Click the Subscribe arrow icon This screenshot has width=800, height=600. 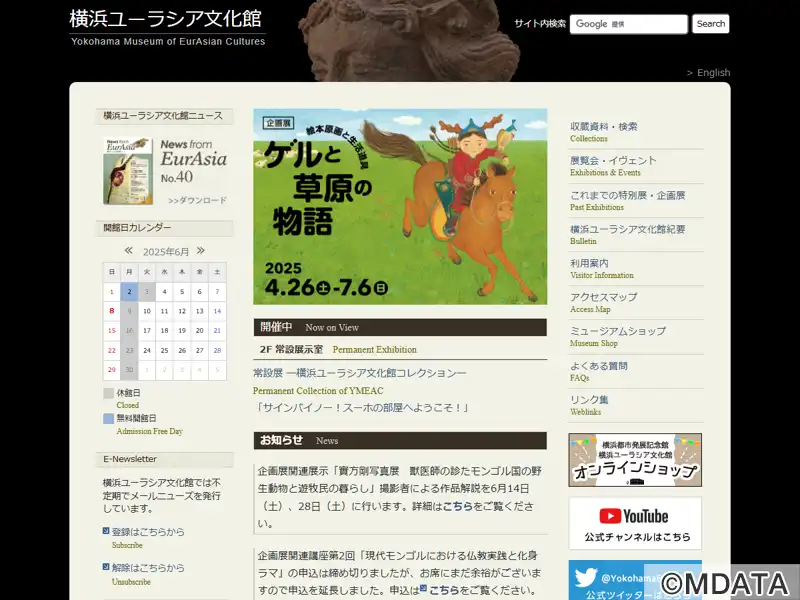click(106, 531)
